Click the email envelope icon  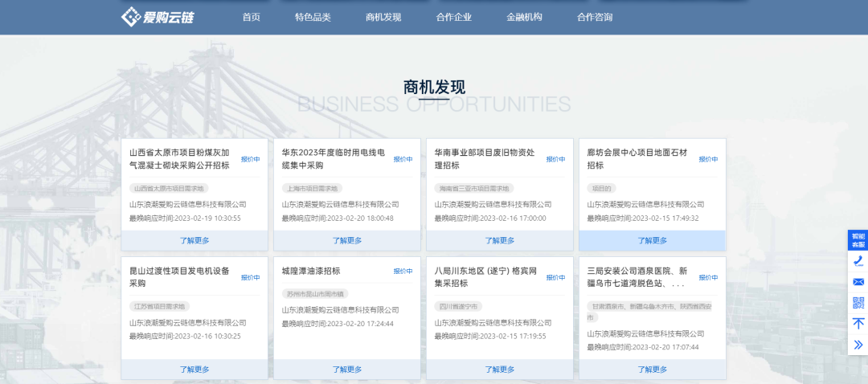tap(858, 282)
